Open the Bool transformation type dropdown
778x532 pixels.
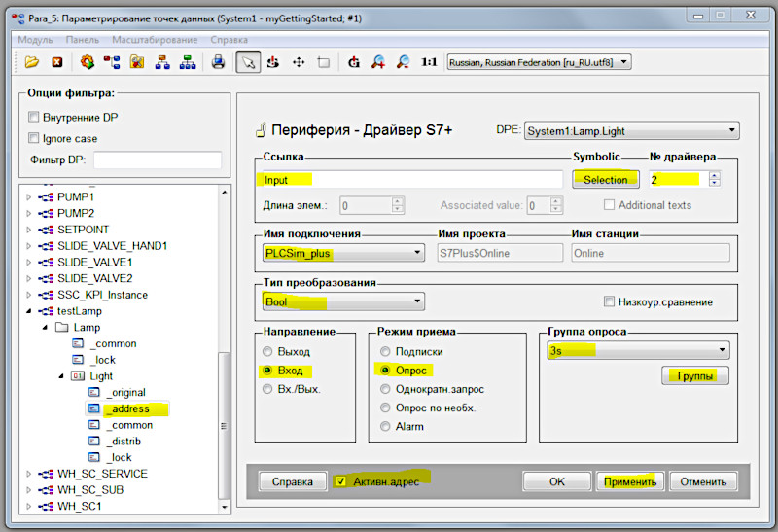coord(343,301)
